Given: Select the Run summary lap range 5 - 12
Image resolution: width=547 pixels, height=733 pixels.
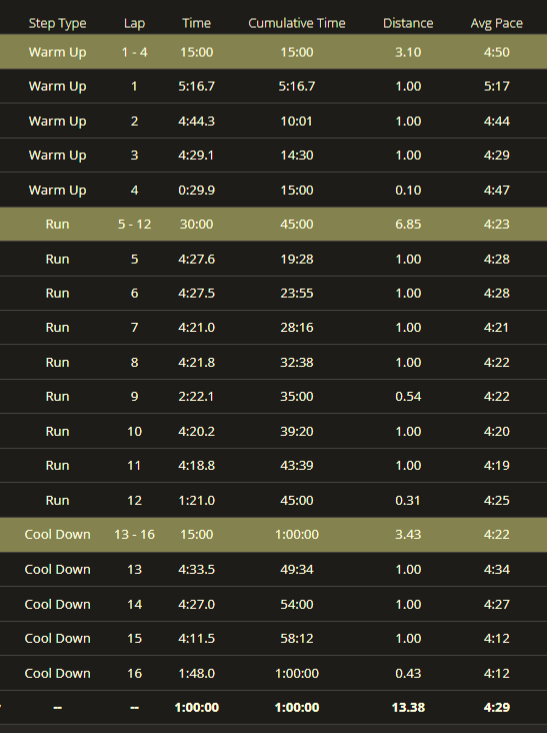Looking at the screenshot, I should 134,224.
